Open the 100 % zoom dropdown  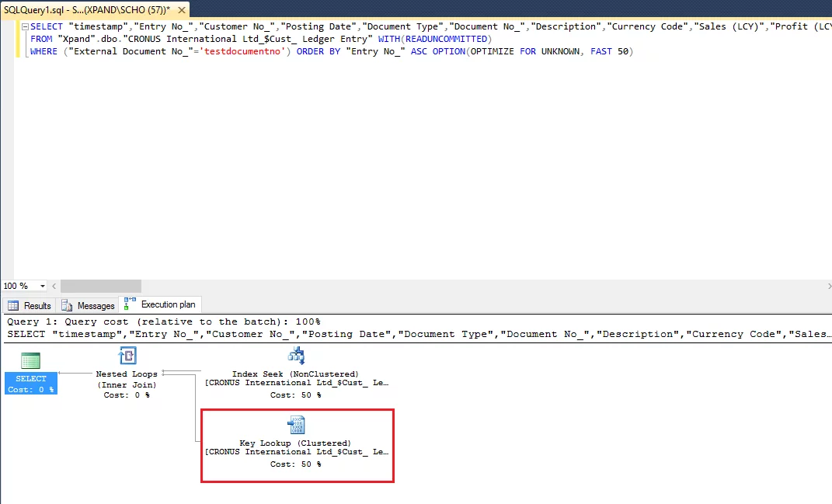click(x=42, y=286)
